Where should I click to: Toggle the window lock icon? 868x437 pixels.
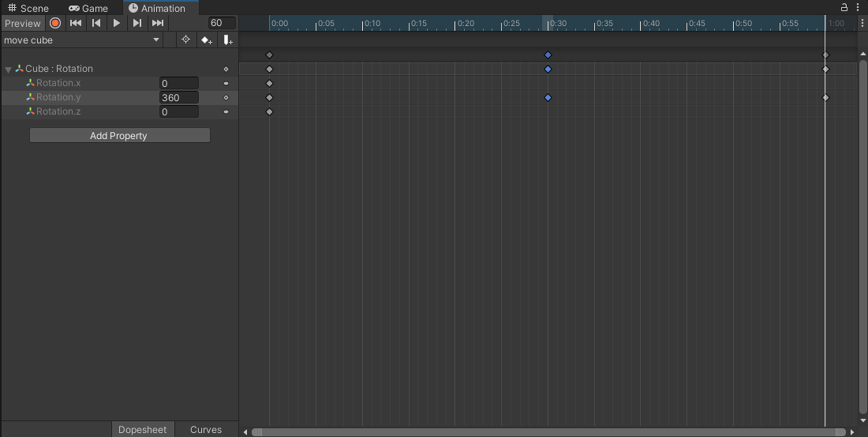tap(844, 7)
